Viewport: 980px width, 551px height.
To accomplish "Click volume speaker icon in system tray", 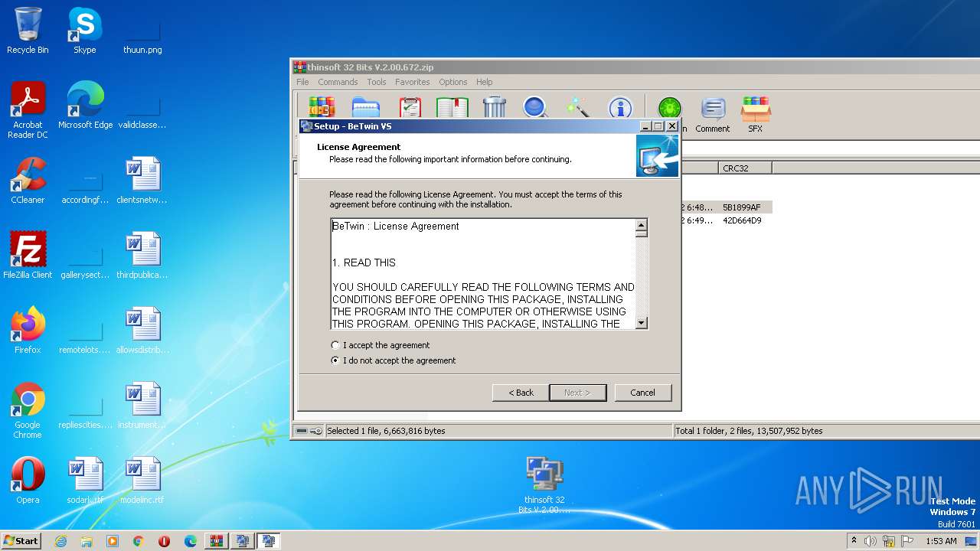I will pos(871,541).
